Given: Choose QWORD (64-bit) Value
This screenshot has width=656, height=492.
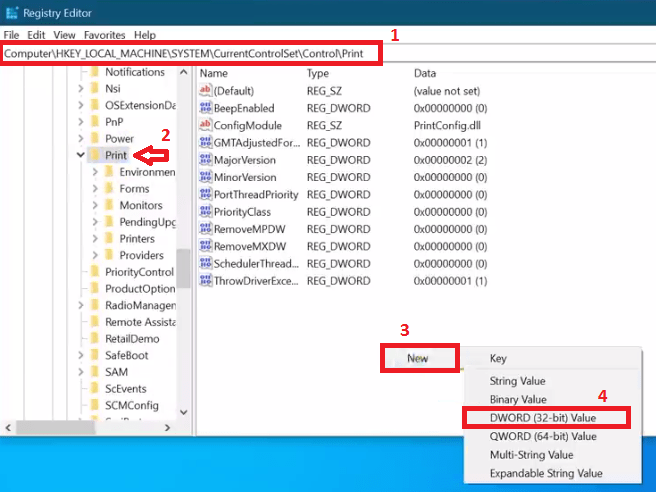Looking at the screenshot, I should (552, 436).
